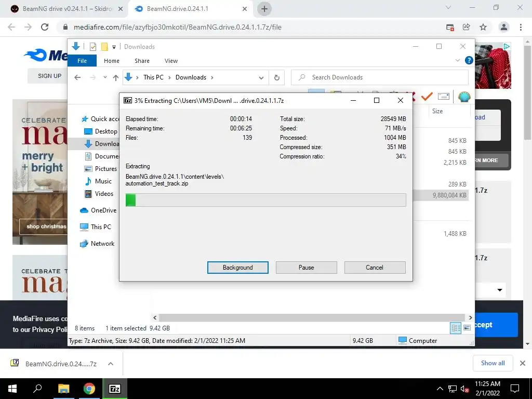
Task: Switch Explorer to large thumbnails view
Action: click(x=467, y=328)
